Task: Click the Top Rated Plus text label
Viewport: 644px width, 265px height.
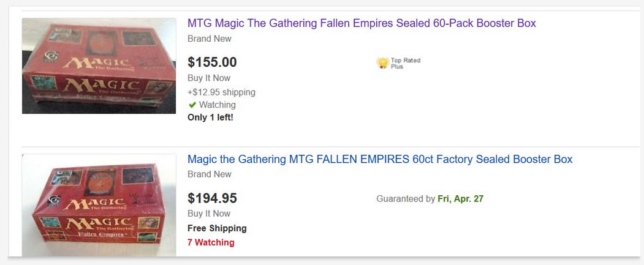Action: tap(405, 62)
